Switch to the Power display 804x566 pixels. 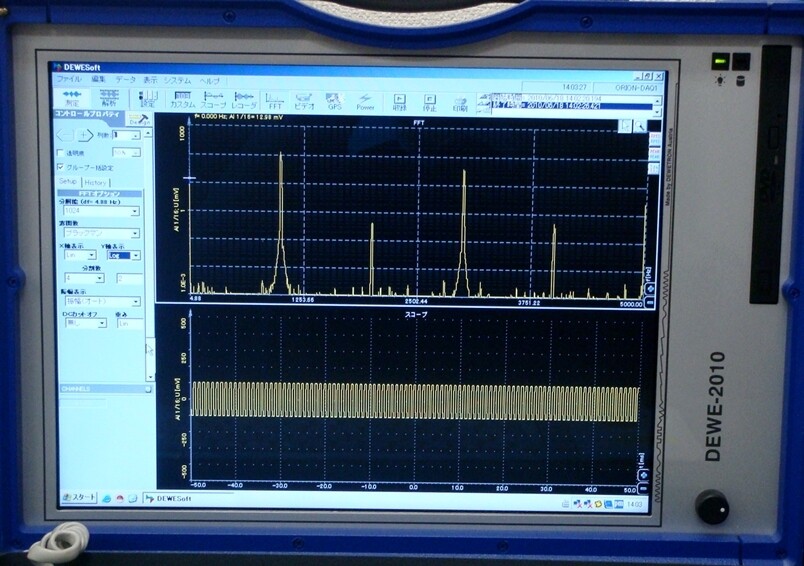click(365, 102)
